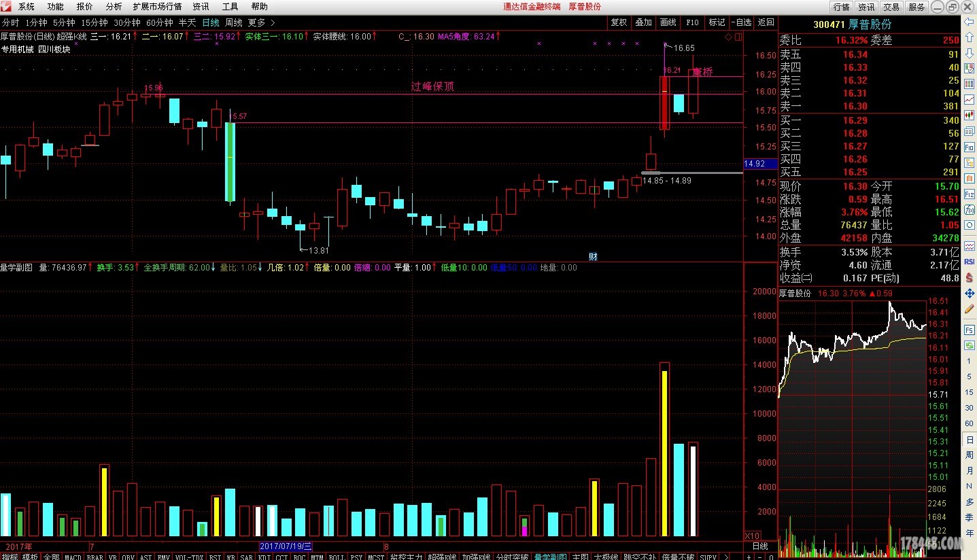Click the down arrow icon for next stock

pos(970,53)
